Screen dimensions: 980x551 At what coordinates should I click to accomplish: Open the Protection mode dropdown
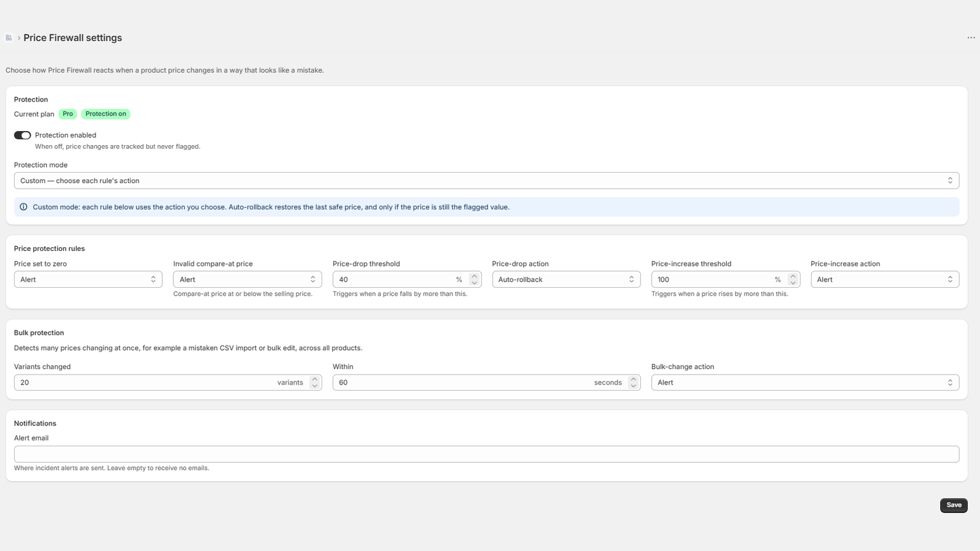point(486,181)
